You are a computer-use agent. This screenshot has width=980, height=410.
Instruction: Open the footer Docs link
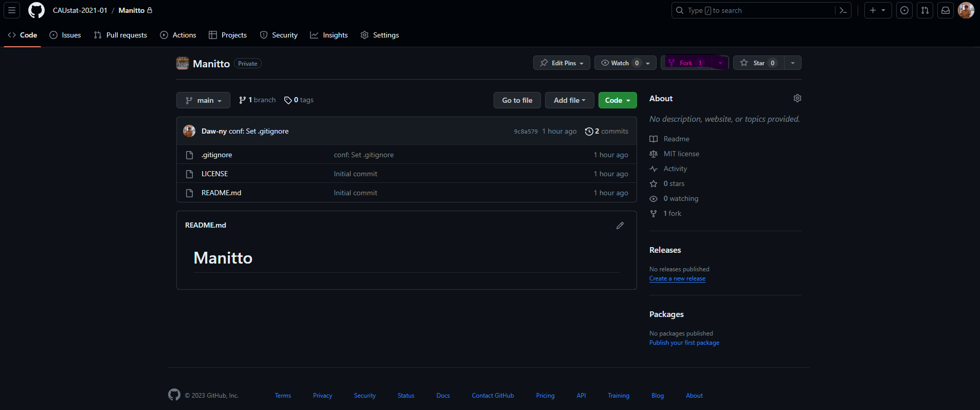[x=443, y=396]
